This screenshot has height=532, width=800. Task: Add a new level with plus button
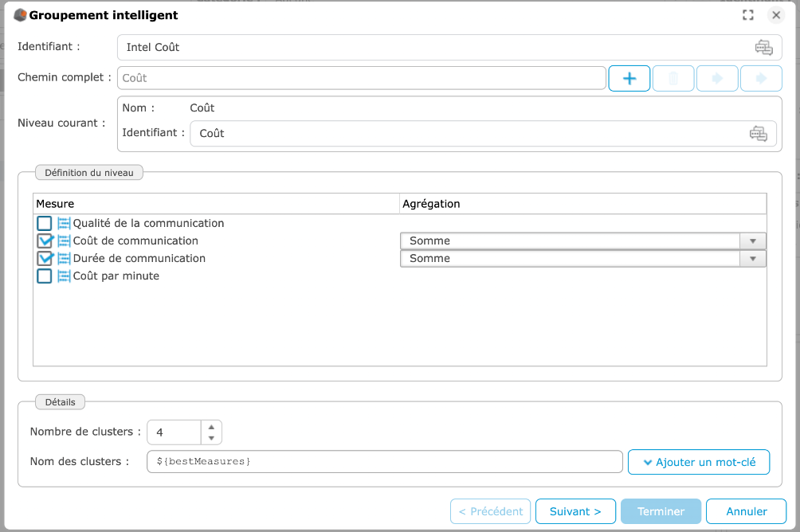tap(629, 78)
